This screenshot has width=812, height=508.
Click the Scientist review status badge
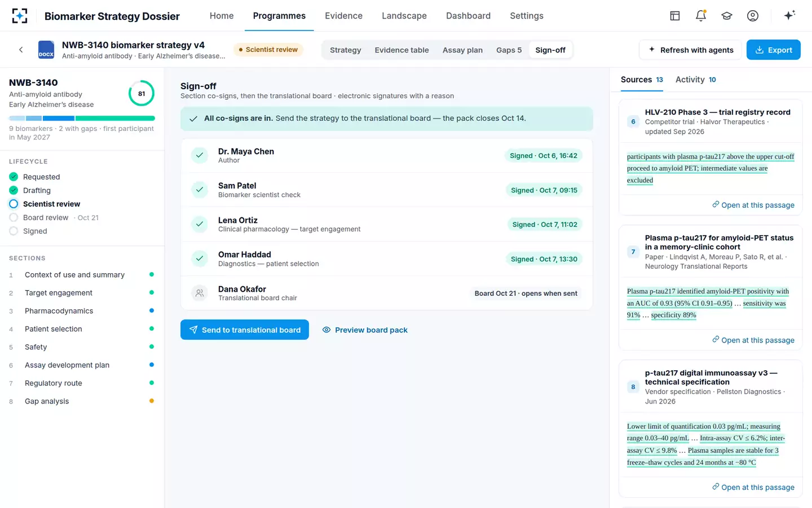point(268,50)
